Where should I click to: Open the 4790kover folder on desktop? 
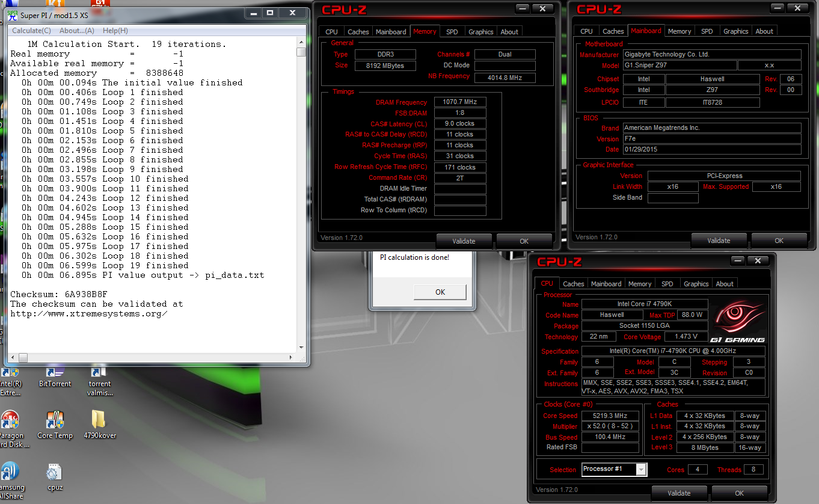pyautogui.click(x=100, y=424)
